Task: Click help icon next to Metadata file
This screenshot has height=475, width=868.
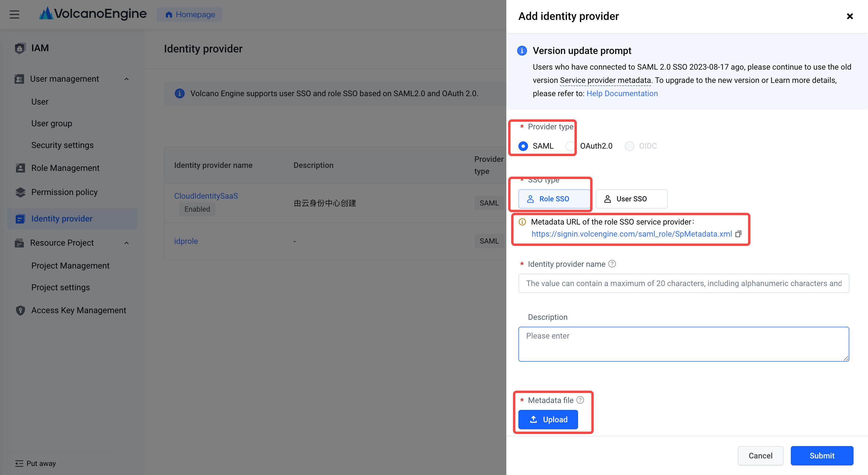Action: pos(580,400)
